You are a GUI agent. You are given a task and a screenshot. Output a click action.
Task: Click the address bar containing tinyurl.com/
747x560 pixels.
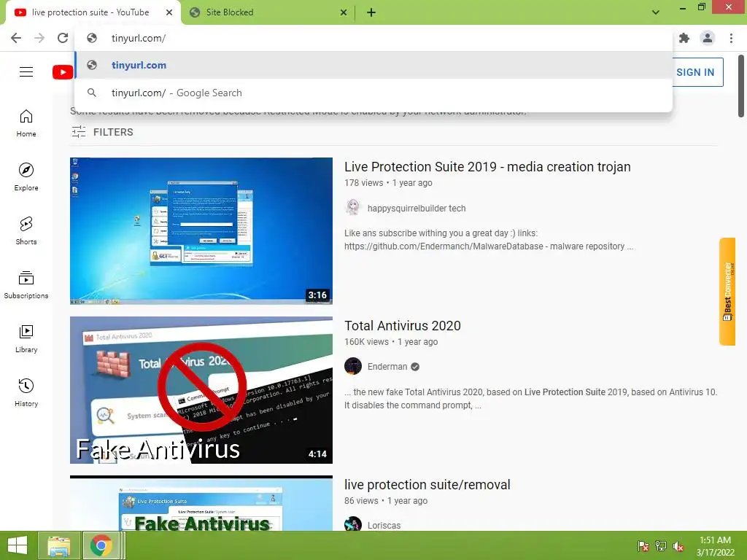click(373, 38)
